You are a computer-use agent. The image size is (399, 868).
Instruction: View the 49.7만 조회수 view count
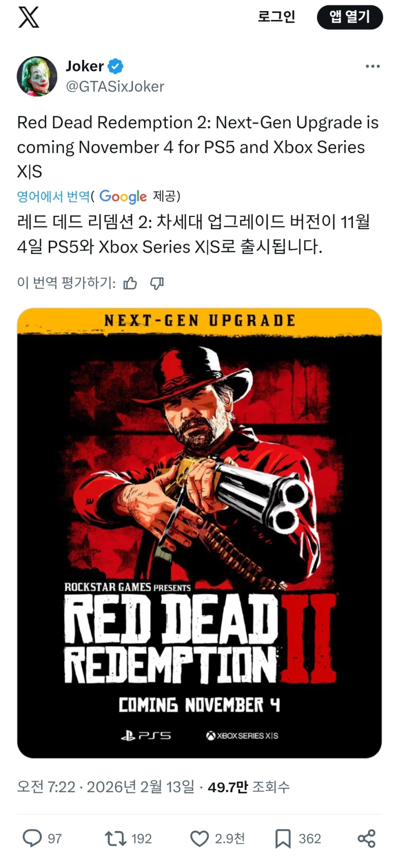click(249, 787)
